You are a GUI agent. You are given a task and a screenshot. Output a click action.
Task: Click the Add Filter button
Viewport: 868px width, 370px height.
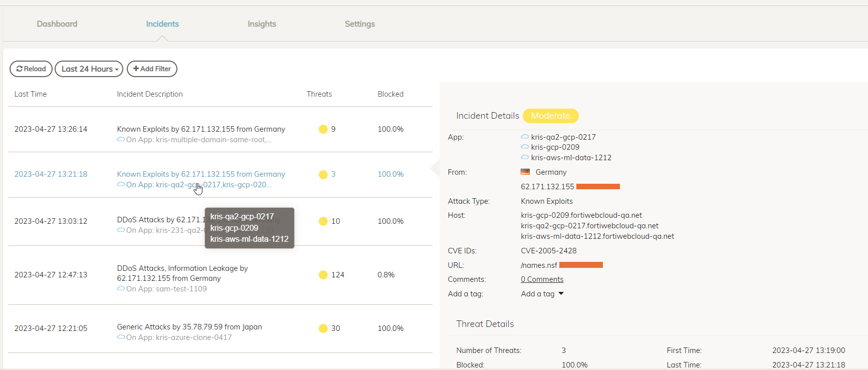[x=152, y=69]
